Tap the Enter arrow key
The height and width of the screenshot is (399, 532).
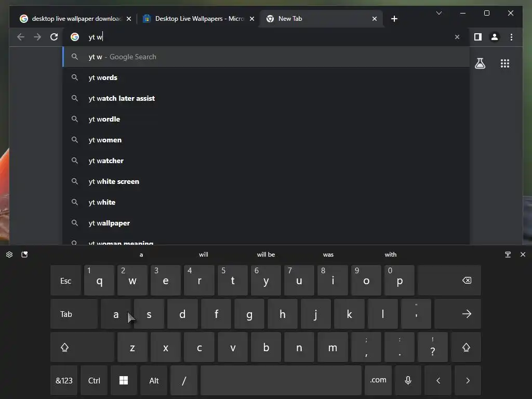(458, 314)
